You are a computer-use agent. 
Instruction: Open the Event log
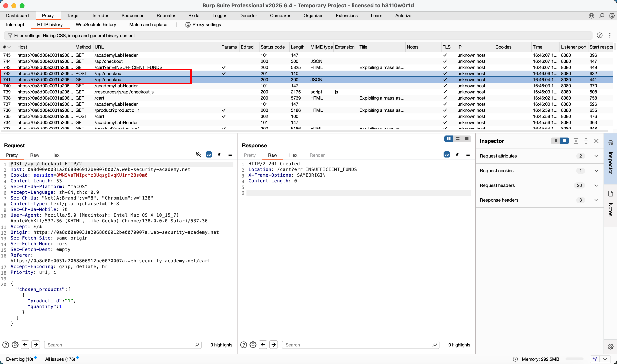[19, 359]
